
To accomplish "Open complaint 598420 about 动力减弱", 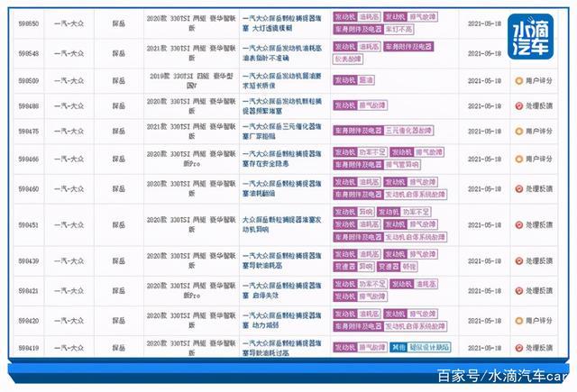I will pyautogui.click(x=282, y=320).
